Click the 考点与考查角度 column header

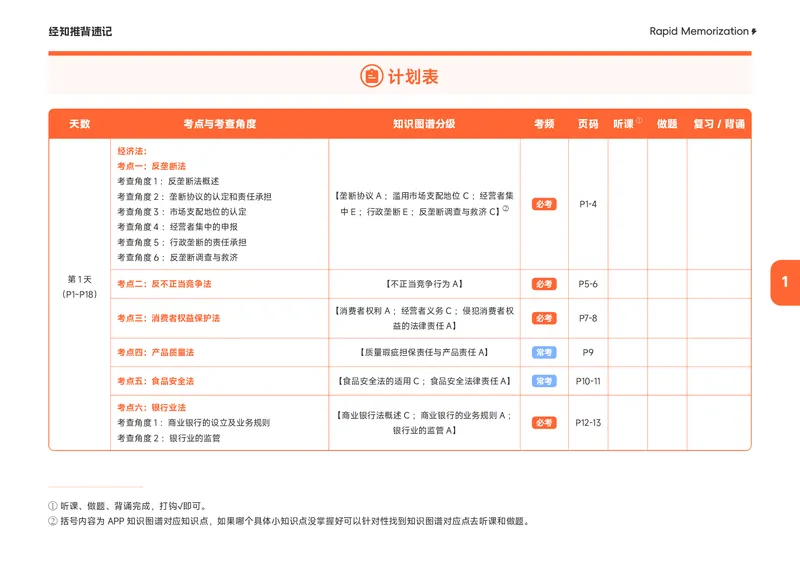coord(220,124)
